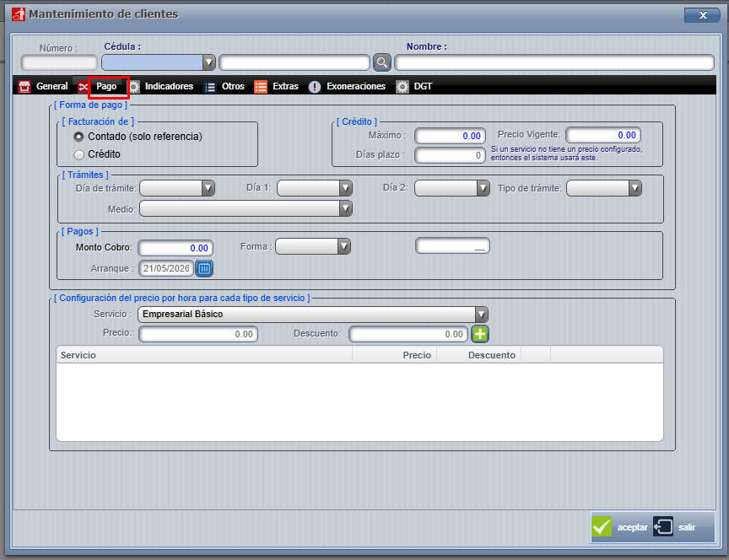Switch to the Exoneraciones tab
This screenshot has height=560, width=729.
click(x=356, y=86)
